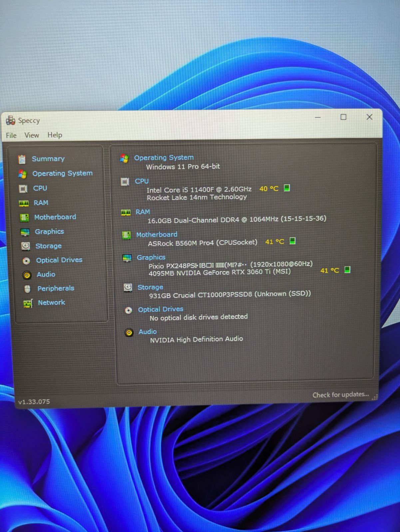Image resolution: width=400 pixels, height=532 pixels.
Task: Open the RAM heading link in summary
Action: point(143,212)
